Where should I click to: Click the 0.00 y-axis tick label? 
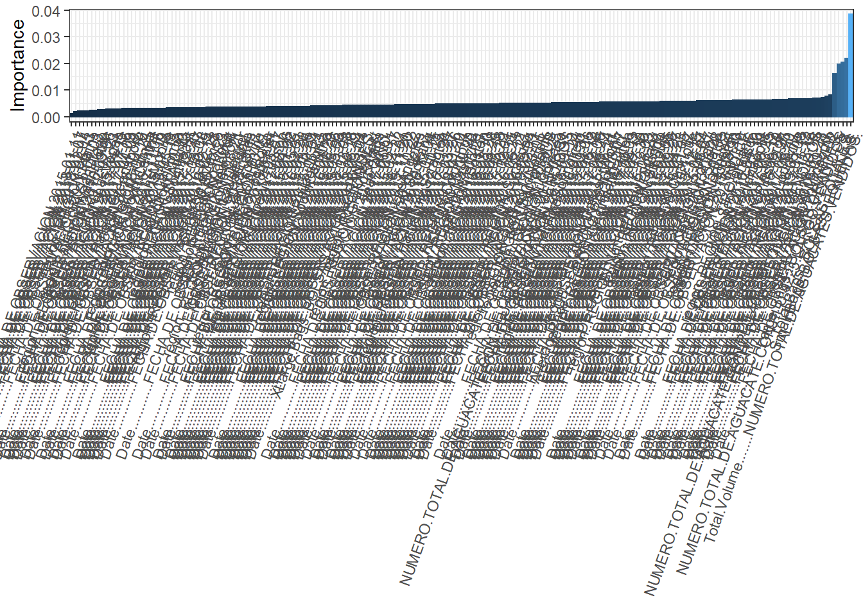pyautogui.click(x=46, y=117)
